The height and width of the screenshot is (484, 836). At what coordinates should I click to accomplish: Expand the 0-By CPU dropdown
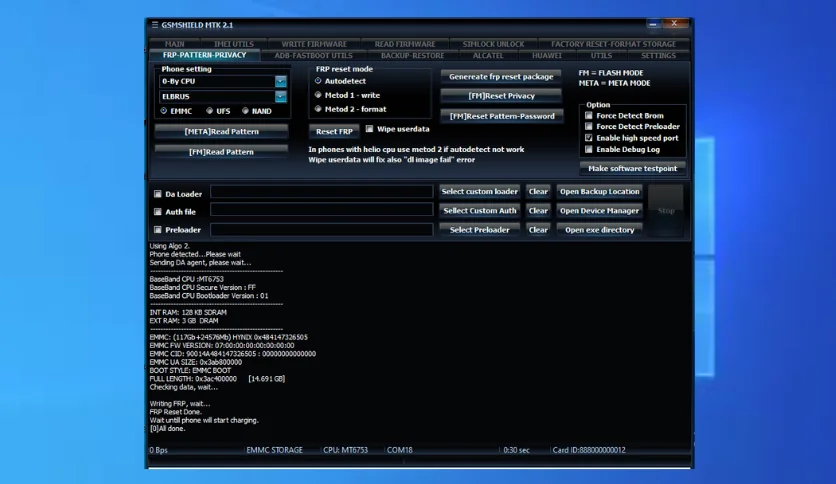click(x=280, y=81)
